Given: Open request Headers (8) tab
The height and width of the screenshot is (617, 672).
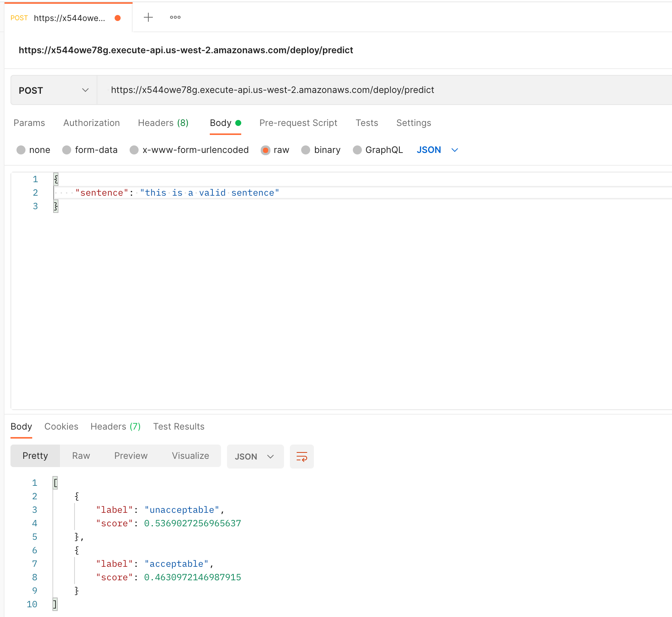Looking at the screenshot, I should 163,123.
